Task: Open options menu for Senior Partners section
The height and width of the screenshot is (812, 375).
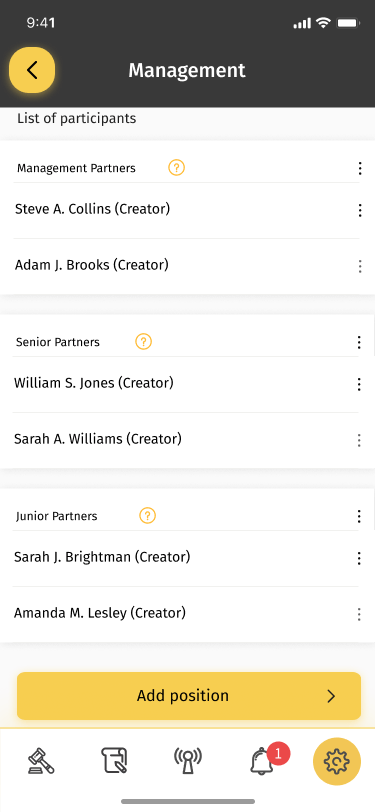Action: [x=358, y=342]
